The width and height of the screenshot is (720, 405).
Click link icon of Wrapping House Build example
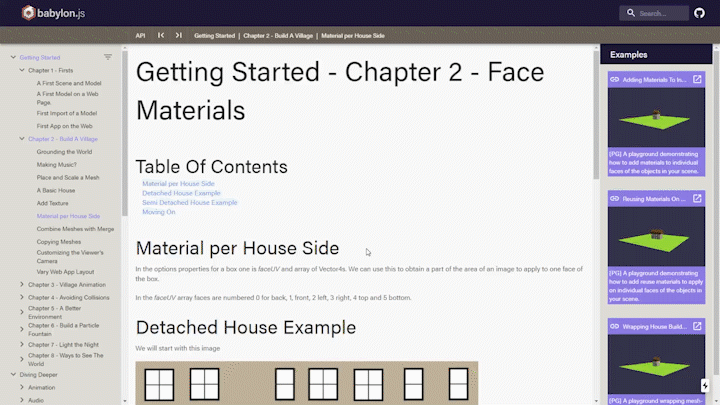(x=614, y=326)
